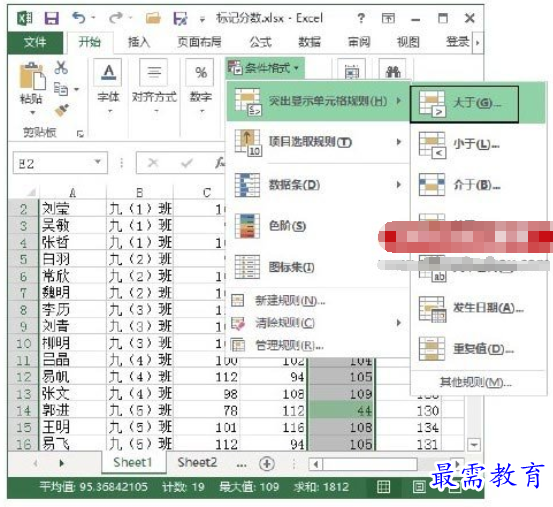The width and height of the screenshot is (553, 507).
Task: Open Excel Help question mark
Action: (361, 18)
